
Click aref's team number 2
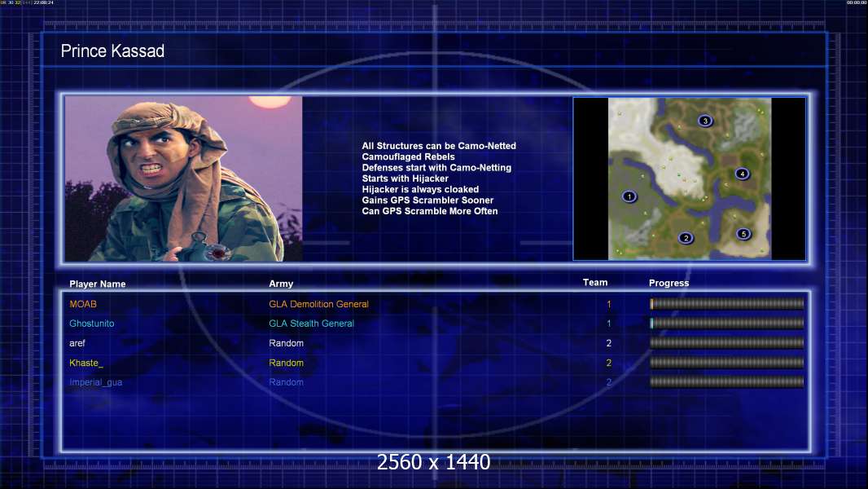[609, 343]
